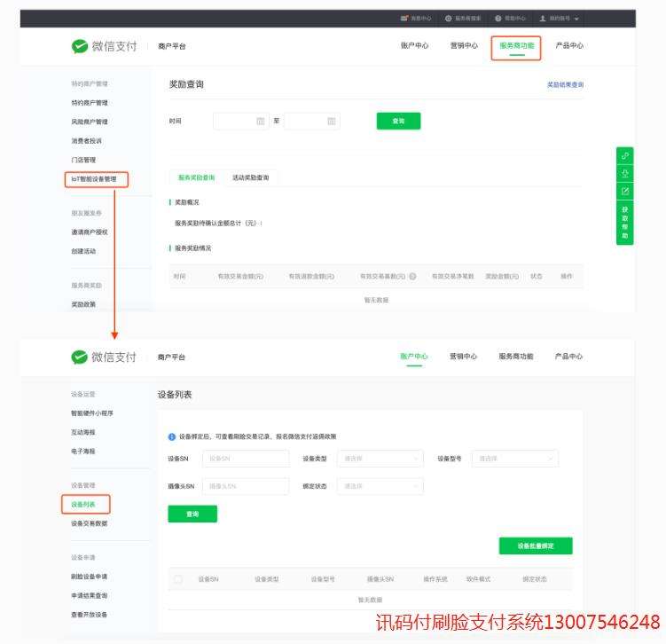Click the 奖励结果查询 link
Image resolution: width=666 pixels, height=644 pixels.
[565, 84]
